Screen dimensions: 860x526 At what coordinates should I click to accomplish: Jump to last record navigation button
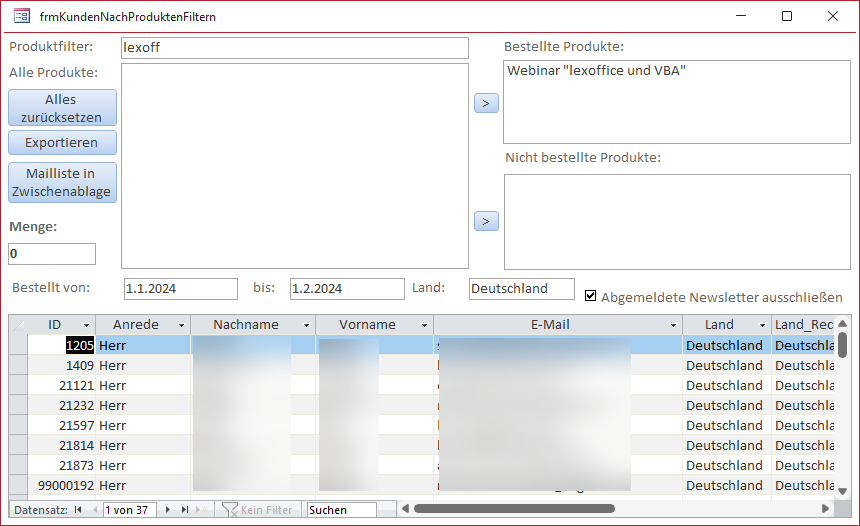coord(185,510)
